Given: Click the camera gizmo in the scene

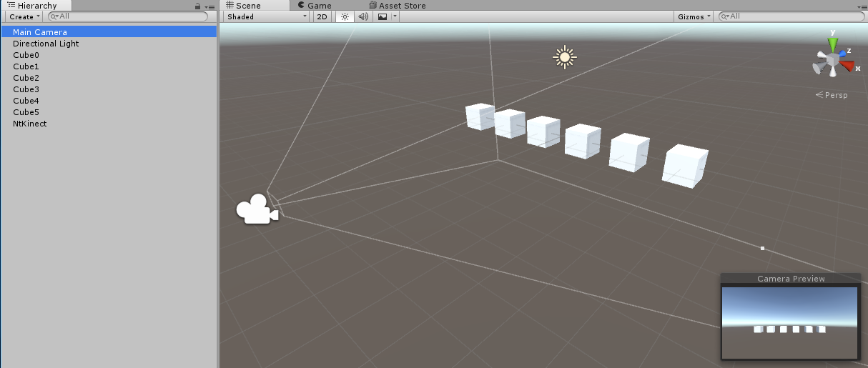Looking at the screenshot, I should tap(257, 209).
